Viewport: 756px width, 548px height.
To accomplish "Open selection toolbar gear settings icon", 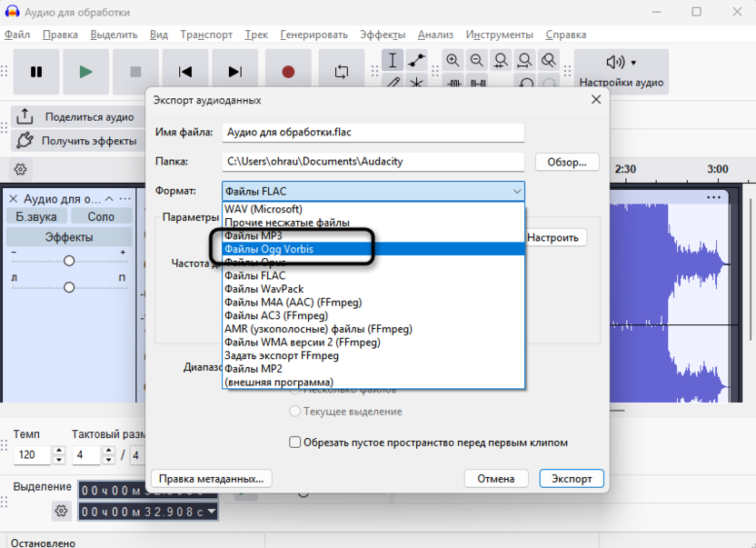I will coord(61,511).
